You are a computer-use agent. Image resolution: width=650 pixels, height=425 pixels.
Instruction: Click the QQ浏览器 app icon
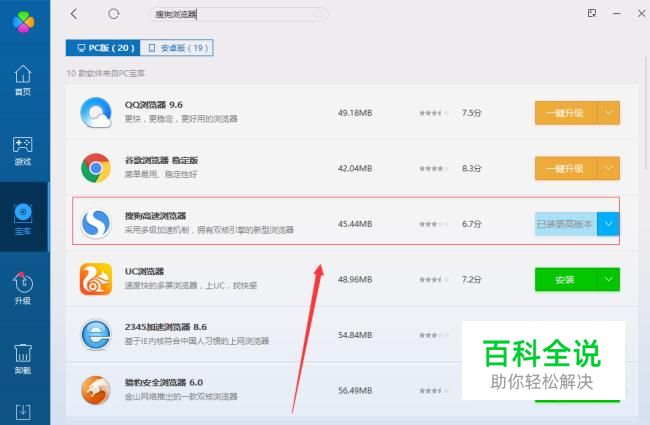96,112
